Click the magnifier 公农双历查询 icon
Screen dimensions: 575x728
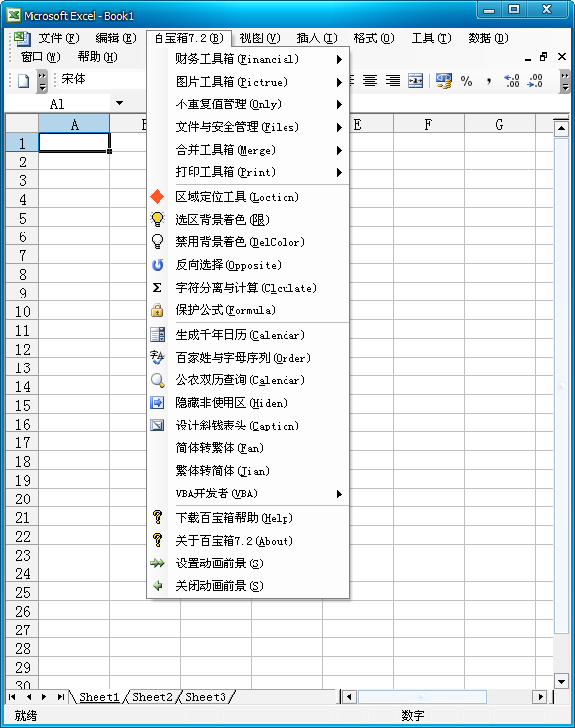coord(158,380)
